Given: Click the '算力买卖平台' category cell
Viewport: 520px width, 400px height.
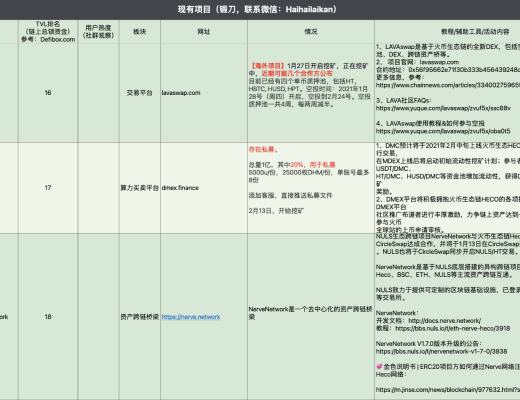Looking at the screenshot, I should point(140,188).
